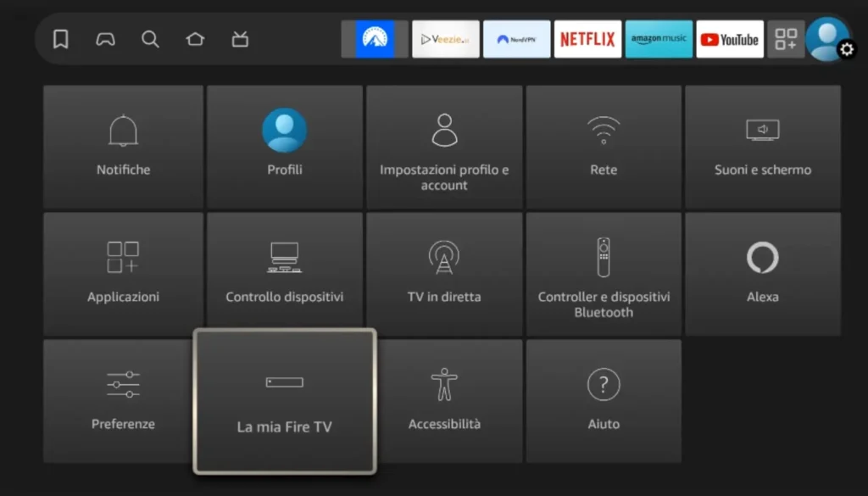Open the games controller icon
Image resolution: width=868 pixels, height=496 pixels.
(105, 39)
